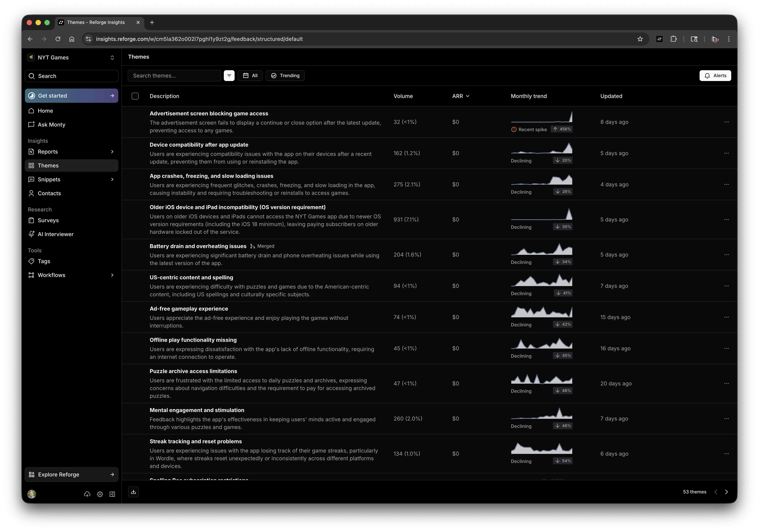
Task: Click the Alerts button
Action: tap(715, 75)
